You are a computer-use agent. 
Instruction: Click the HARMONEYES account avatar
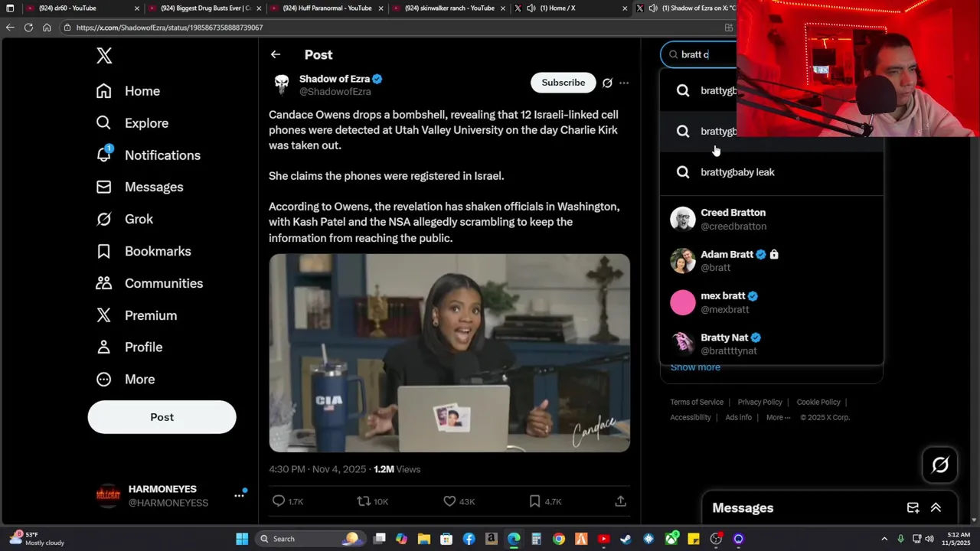[108, 496]
